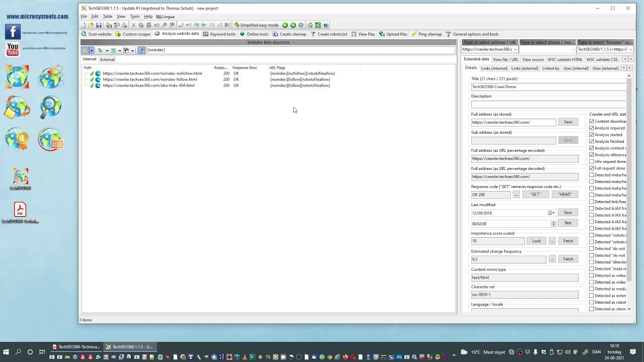Switch to Scan website tab
The image size is (644, 362).
click(x=97, y=34)
